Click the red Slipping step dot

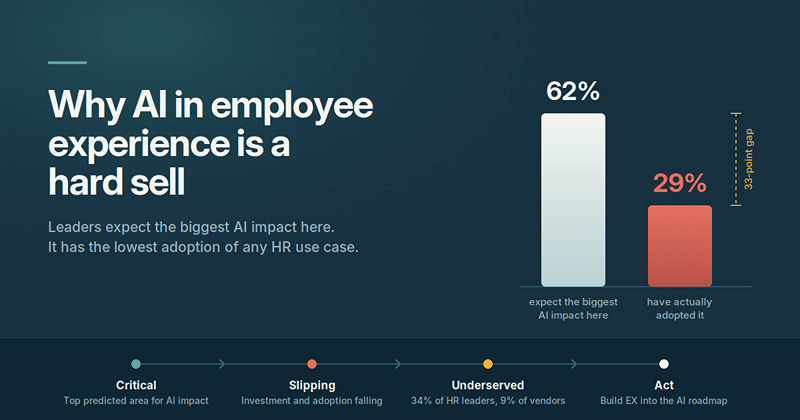click(312, 364)
